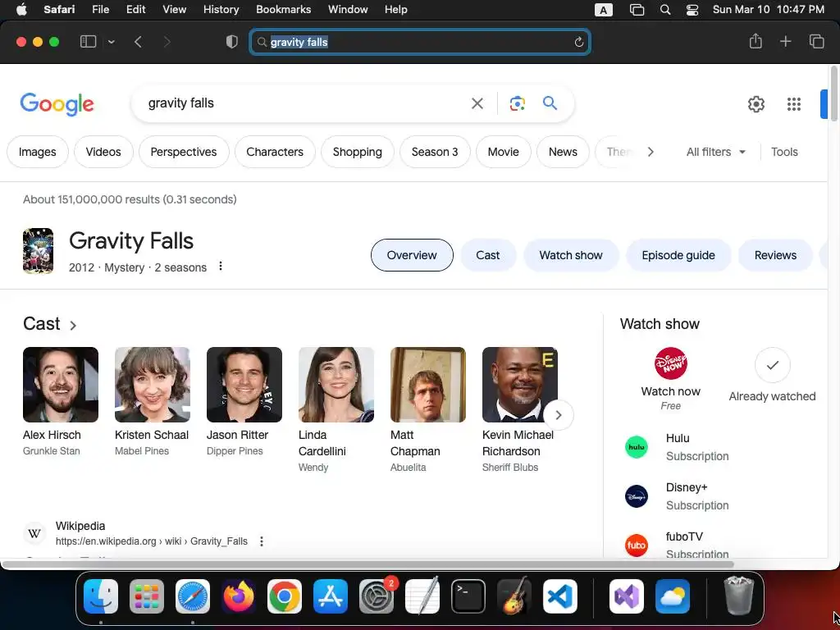This screenshot has height=630, width=840.
Task: Open the View menu
Action: (x=174, y=9)
